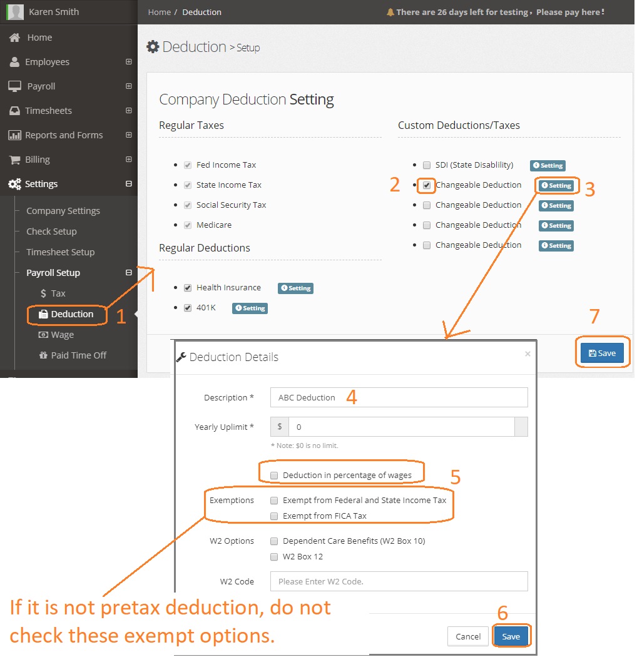This screenshot has width=637, height=672.
Task: Click the Home house icon in the sidebar
Action: point(14,38)
